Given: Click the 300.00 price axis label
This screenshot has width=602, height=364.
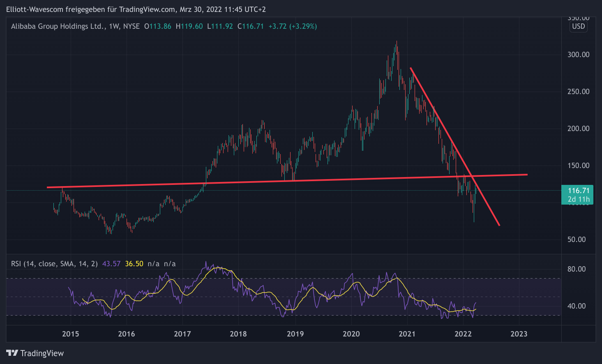Looking at the screenshot, I should [x=579, y=55].
